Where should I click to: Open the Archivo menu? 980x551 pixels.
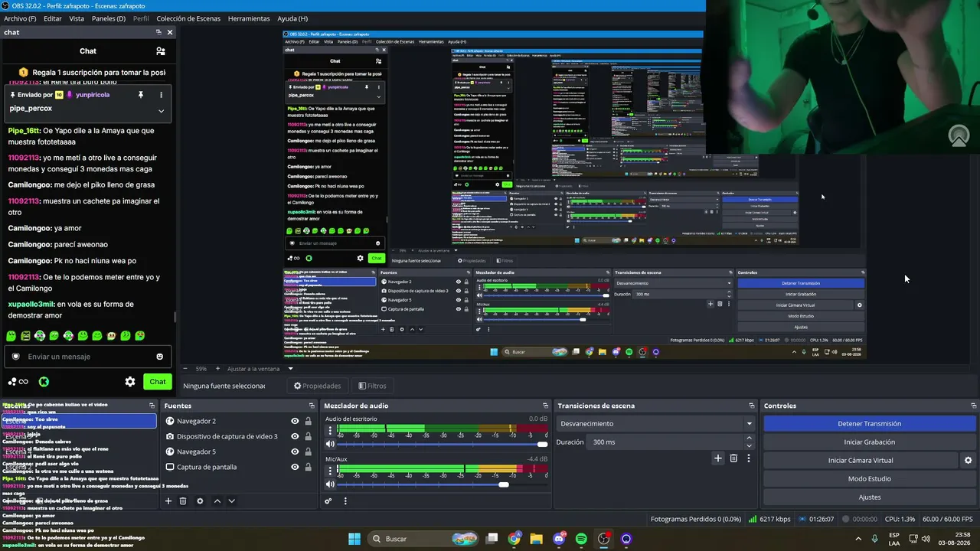pyautogui.click(x=20, y=18)
